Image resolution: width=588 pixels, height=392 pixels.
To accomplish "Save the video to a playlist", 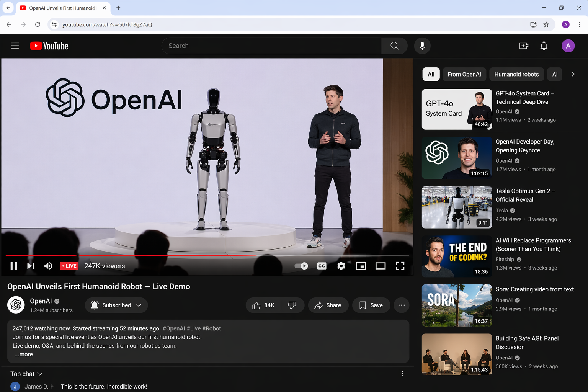I will pyautogui.click(x=371, y=305).
